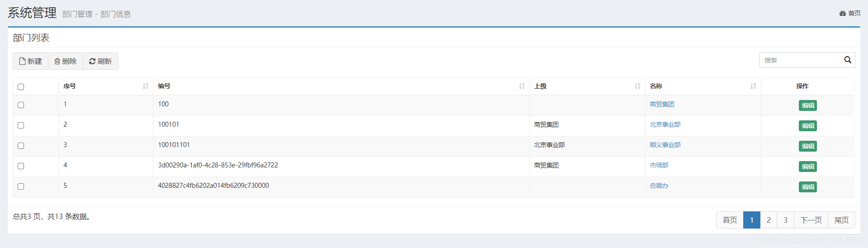Sort by 编号 column sort icon
This screenshot has height=248, width=868.
522,86
